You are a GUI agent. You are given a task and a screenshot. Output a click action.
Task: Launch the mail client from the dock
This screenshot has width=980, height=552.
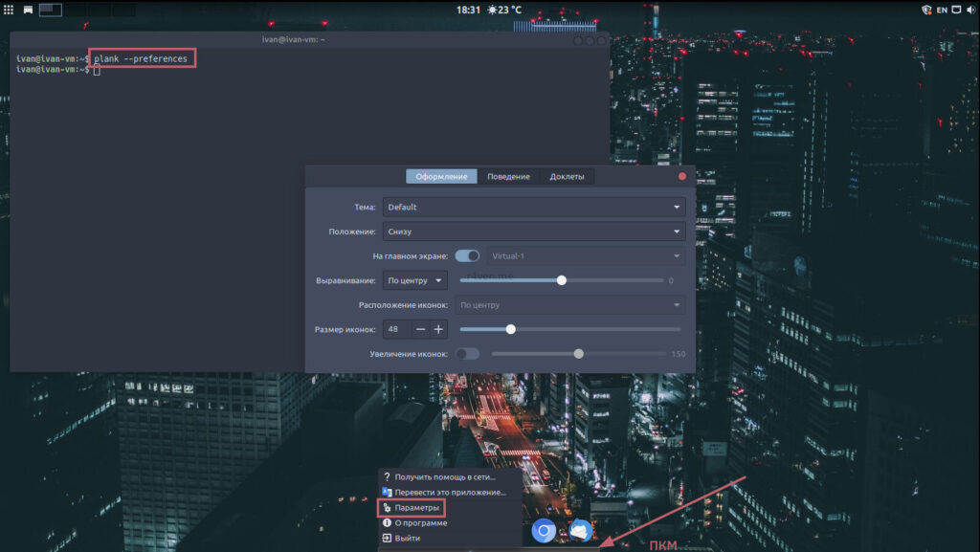coord(581,531)
